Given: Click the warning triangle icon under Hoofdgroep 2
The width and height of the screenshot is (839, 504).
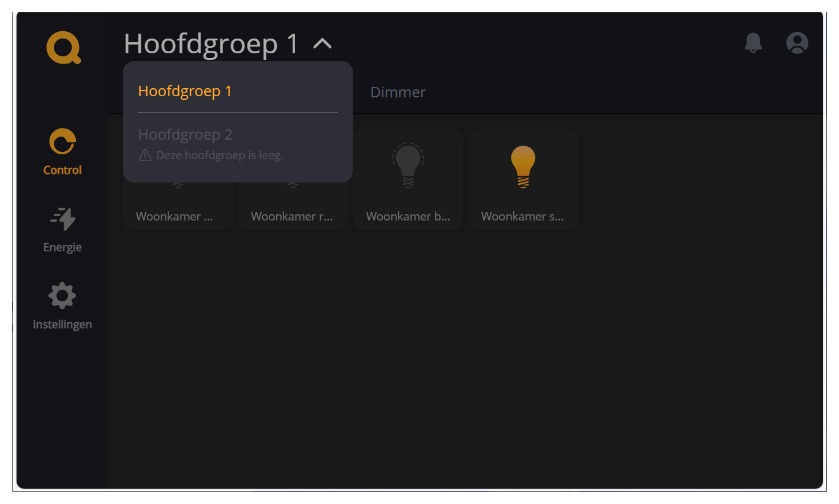Looking at the screenshot, I should coord(145,156).
